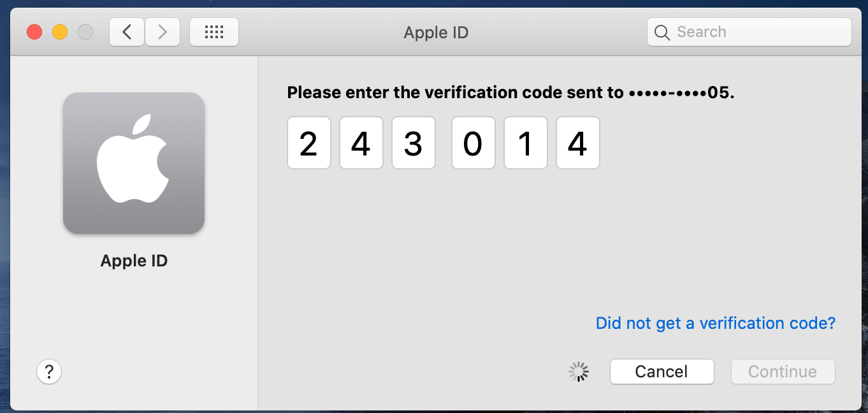Click the Continue button

click(x=783, y=372)
